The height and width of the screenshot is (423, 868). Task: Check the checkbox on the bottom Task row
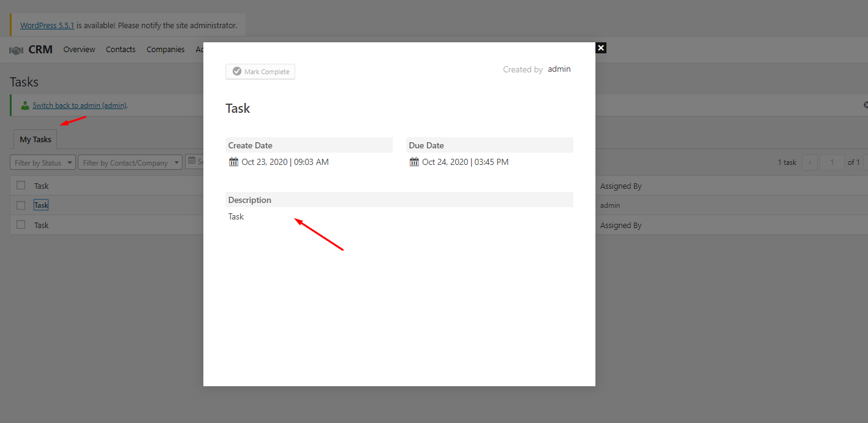(x=20, y=224)
